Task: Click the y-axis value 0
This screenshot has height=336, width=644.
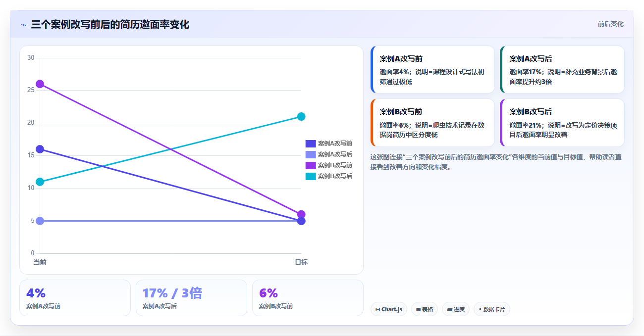Action: coord(33,253)
